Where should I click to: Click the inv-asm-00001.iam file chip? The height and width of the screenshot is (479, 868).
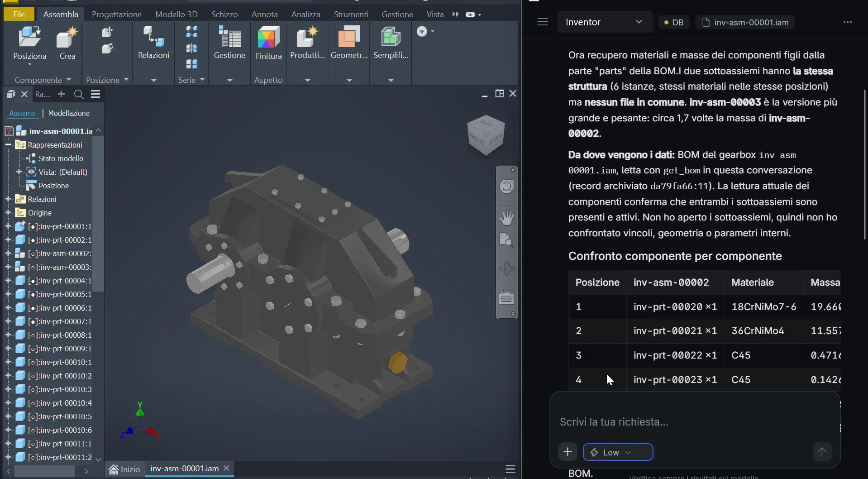745,22
